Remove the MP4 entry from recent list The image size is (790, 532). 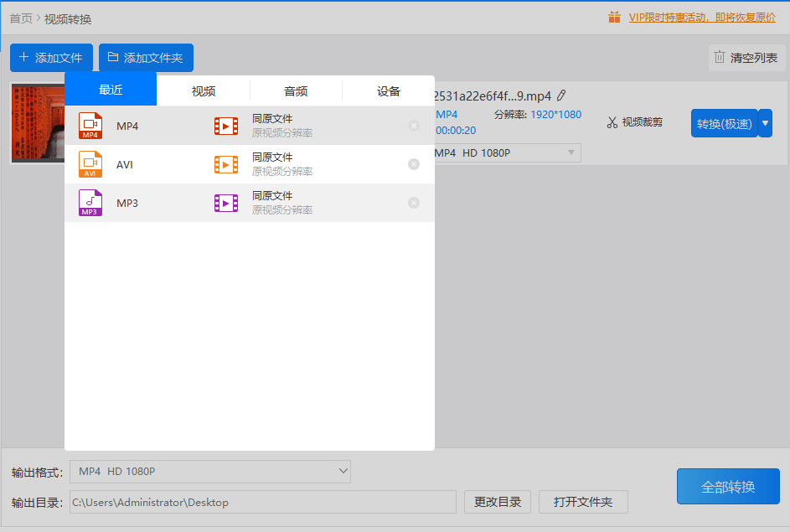click(x=414, y=126)
